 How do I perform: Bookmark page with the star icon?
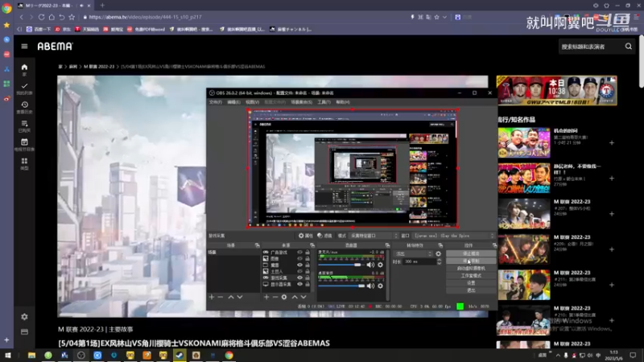point(72,17)
